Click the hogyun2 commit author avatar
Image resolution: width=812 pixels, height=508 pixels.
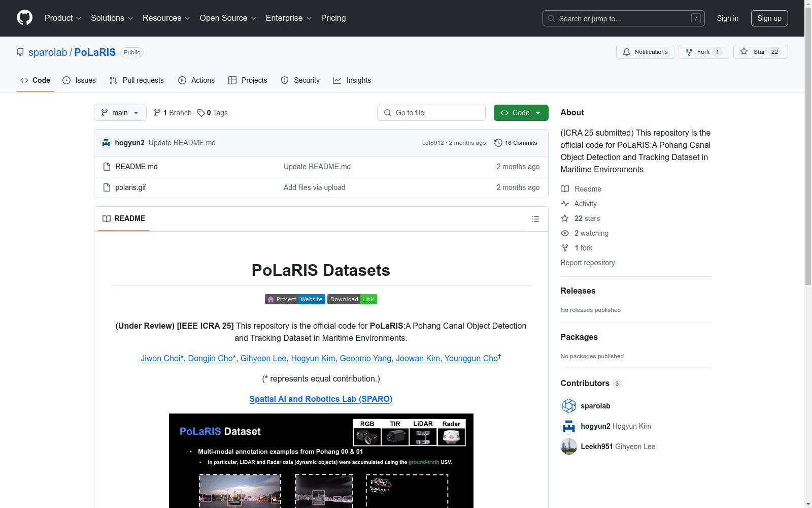click(106, 143)
